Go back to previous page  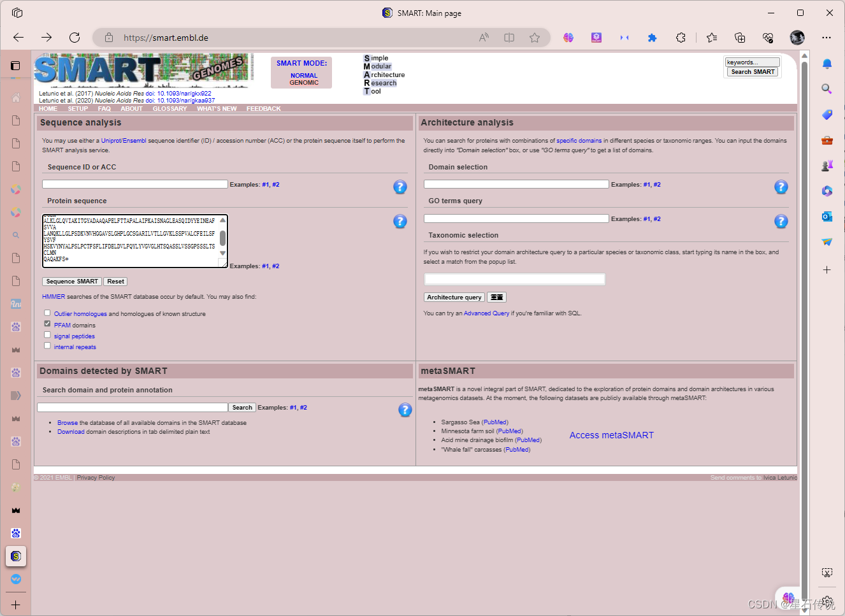(18, 38)
